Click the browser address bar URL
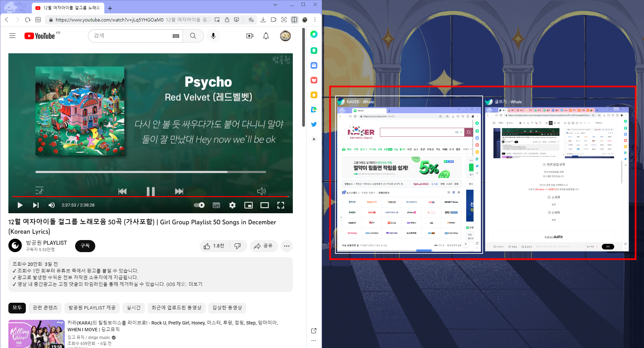 (x=109, y=20)
